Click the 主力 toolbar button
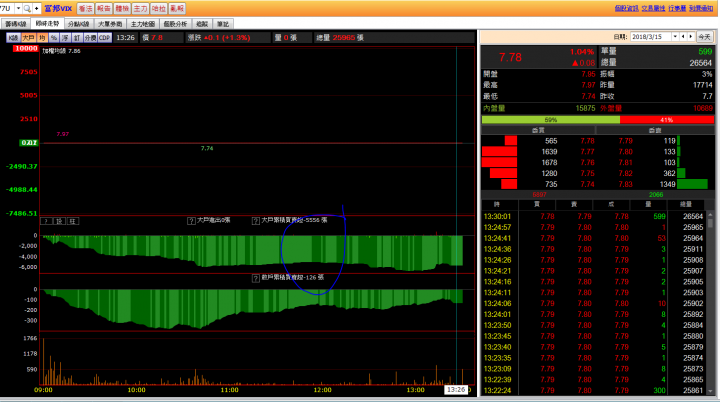Image resolution: width=720 pixels, height=402 pixels. 141,8
